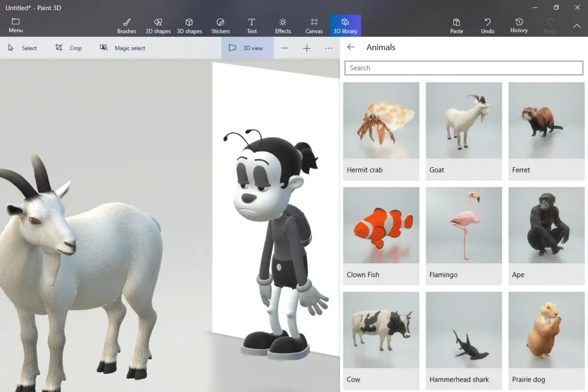This screenshot has height=392, width=588.
Task: Close the Paint 3D window
Action: [577, 7]
